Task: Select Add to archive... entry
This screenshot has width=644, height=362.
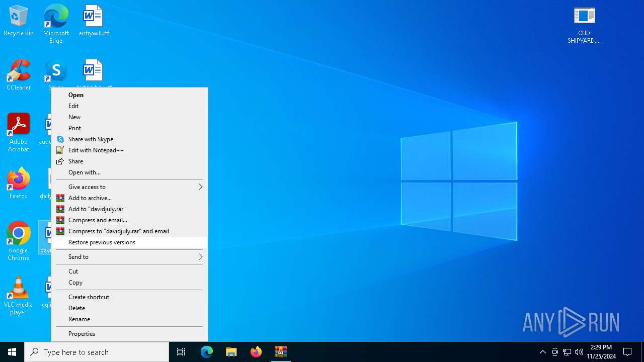Action: pos(130,198)
